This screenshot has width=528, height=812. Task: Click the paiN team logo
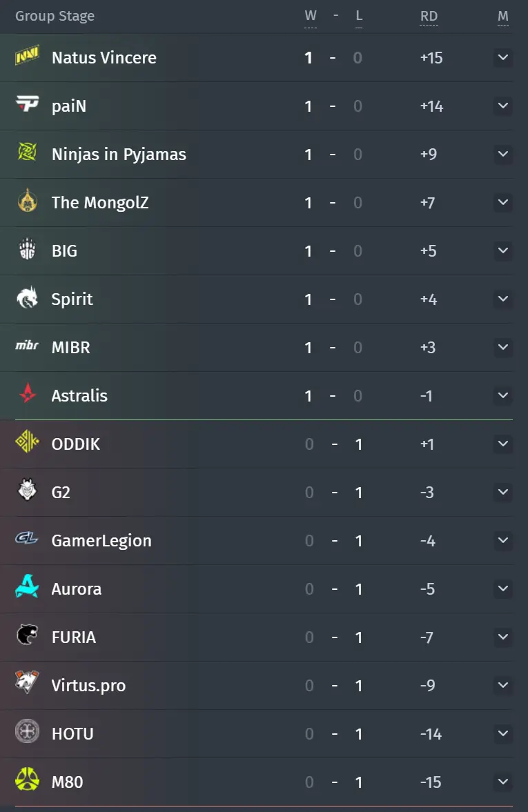tap(28, 103)
